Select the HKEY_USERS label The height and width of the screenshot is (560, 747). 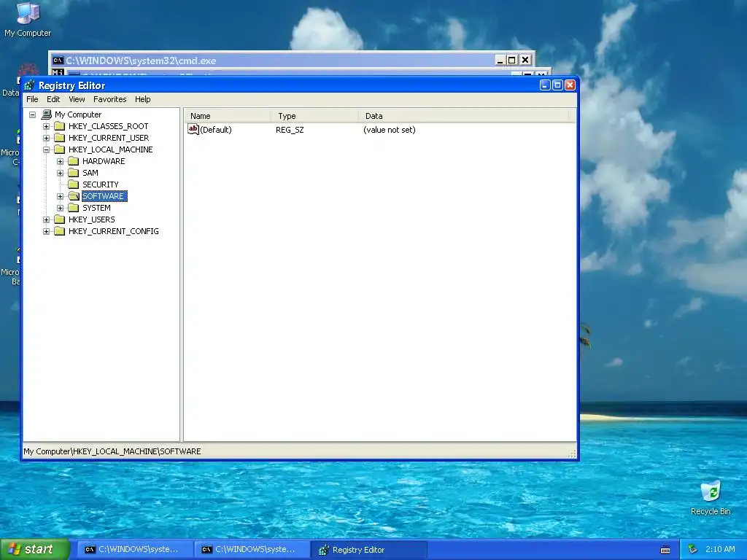point(91,219)
